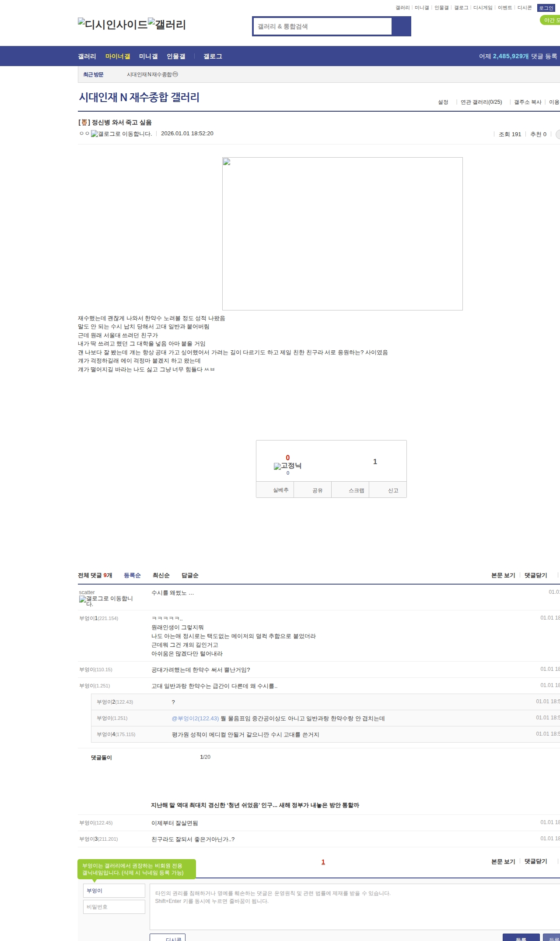Open 미니갤 in the blue navigation bar

tap(148, 56)
